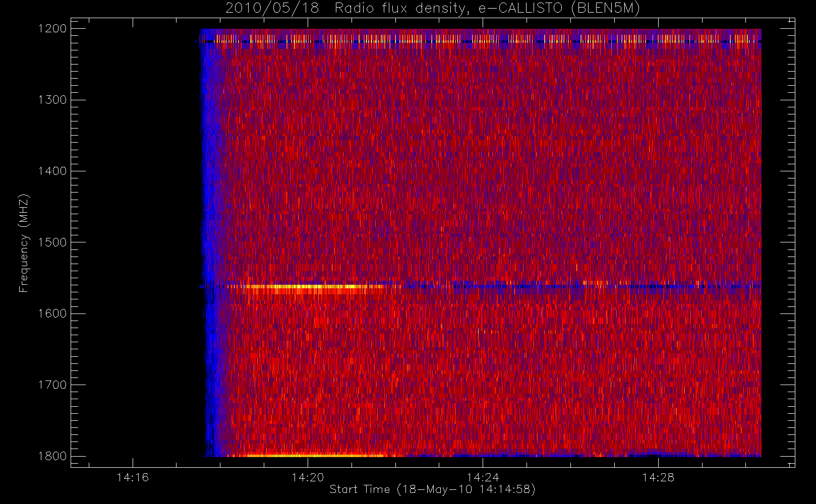Click the 14:20 time tick label
Image resolution: width=816 pixels, height=504 pixels.
point(308,477)
